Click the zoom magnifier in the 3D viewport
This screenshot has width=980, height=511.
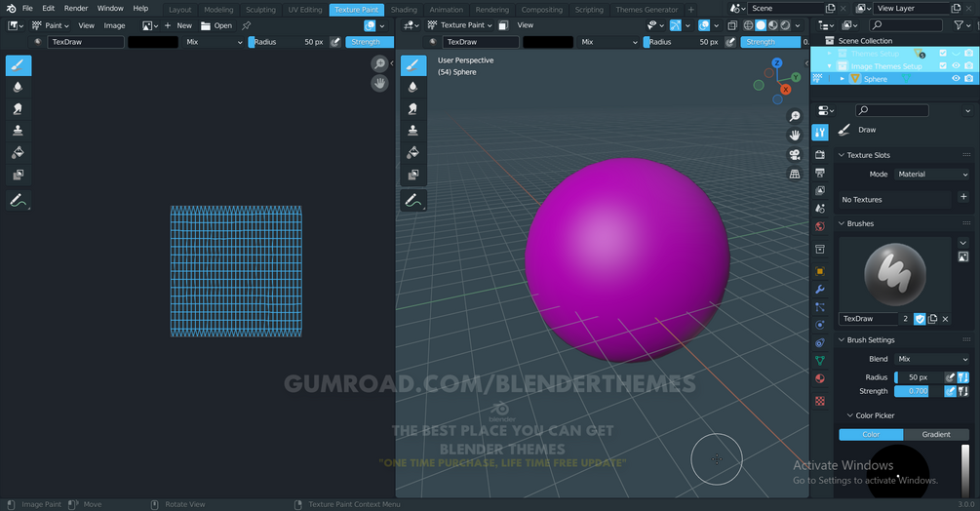tap(795, 116)
